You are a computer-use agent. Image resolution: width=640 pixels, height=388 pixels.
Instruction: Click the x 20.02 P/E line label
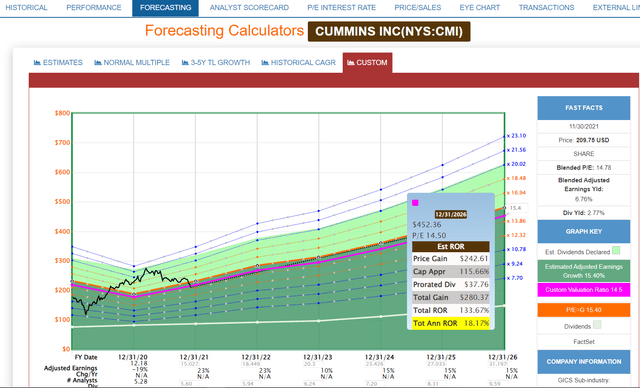tap(516, 164)
